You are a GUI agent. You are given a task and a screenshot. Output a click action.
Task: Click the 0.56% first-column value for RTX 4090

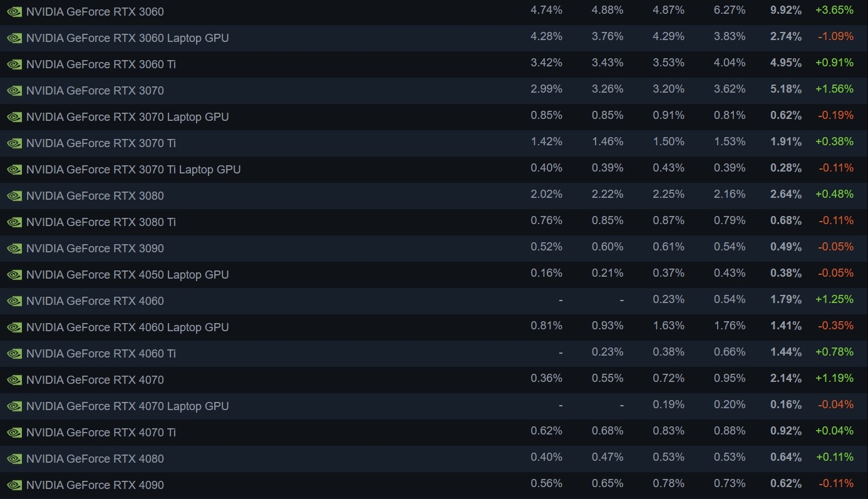546,483
